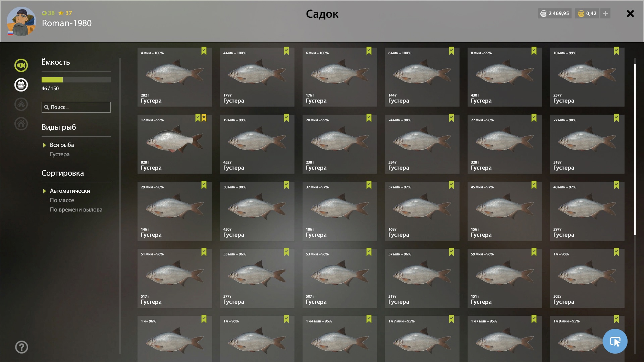644x362 pixels.
Task: Select the fish basket icon in sidebar
Action: [21, 84]
